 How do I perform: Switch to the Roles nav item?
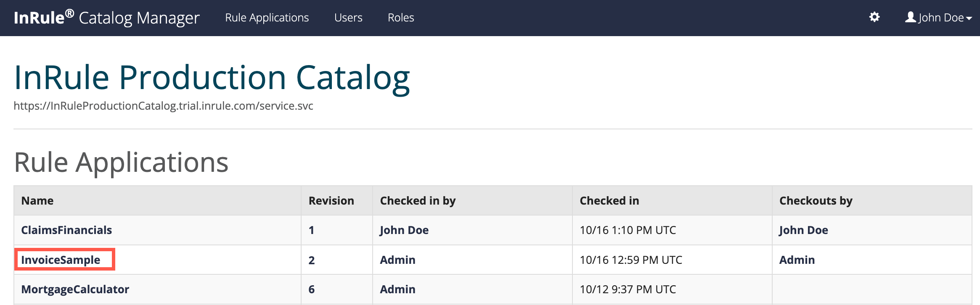pyautogui.click(x=400, y=18)
